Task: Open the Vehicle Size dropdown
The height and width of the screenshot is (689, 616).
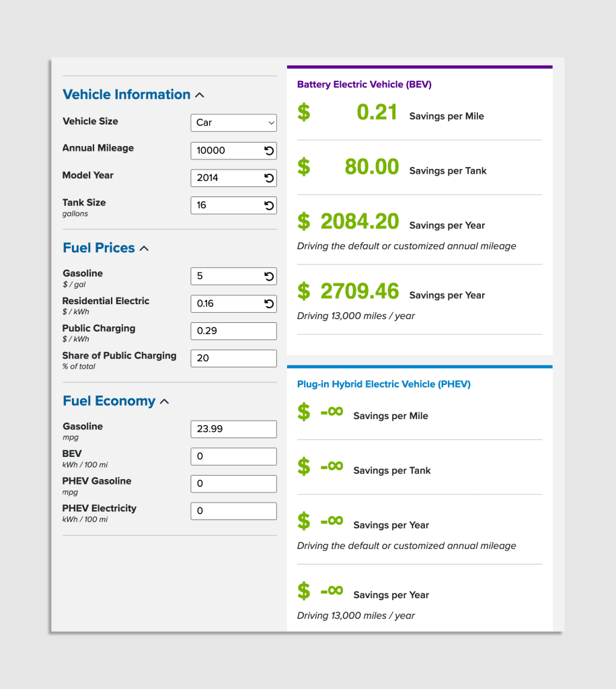Action: (233, 122)
